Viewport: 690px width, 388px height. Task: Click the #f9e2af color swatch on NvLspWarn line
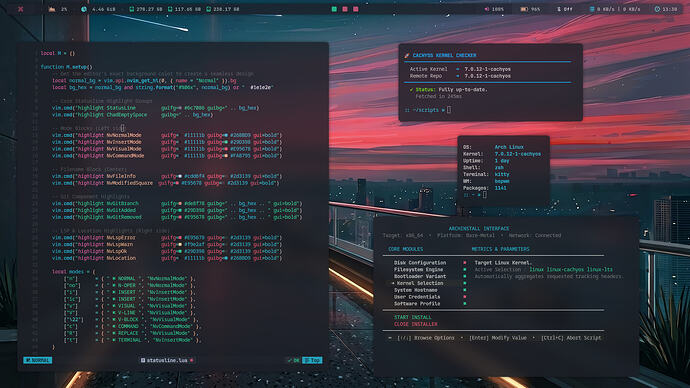[180, 245]
